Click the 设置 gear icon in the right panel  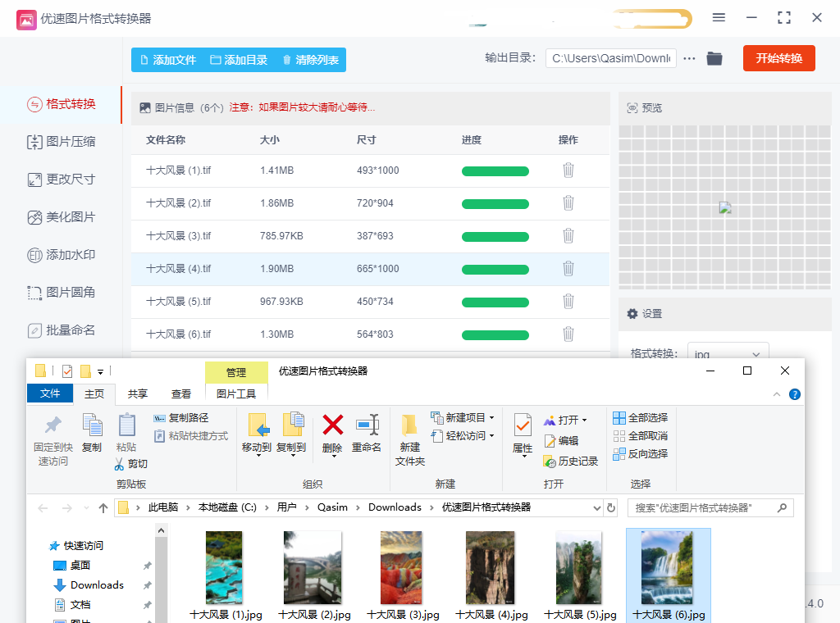[x=631, y=313]
